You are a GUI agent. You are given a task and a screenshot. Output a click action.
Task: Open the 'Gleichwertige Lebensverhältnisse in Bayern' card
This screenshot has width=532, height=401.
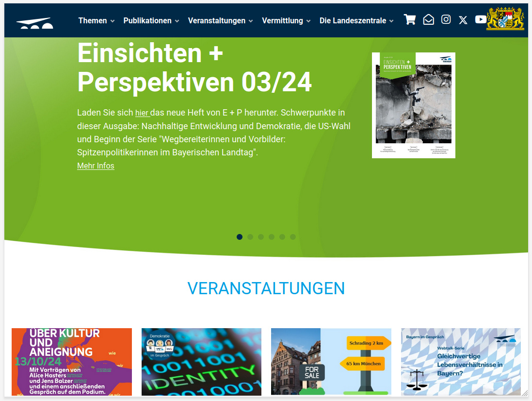pos(461,362)
